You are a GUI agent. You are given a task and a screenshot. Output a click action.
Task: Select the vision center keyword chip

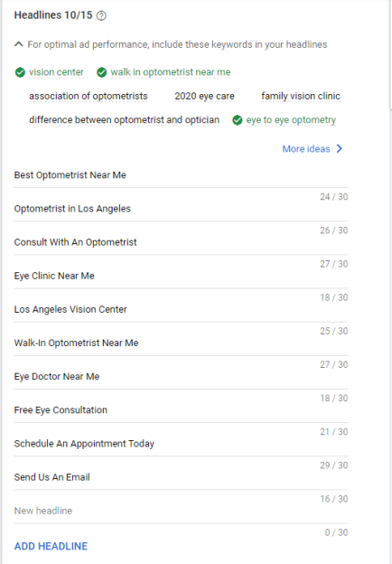[x=56, y=72]
